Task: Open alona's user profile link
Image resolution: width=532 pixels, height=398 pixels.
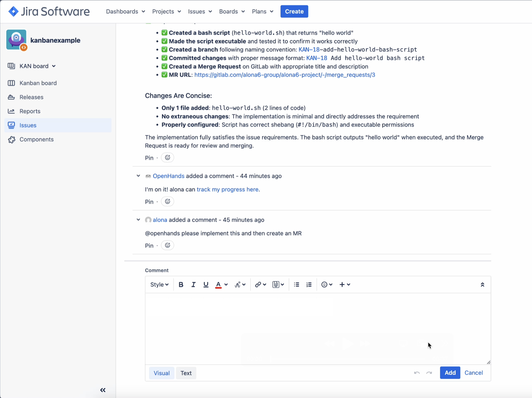Action: coord(160,220)
